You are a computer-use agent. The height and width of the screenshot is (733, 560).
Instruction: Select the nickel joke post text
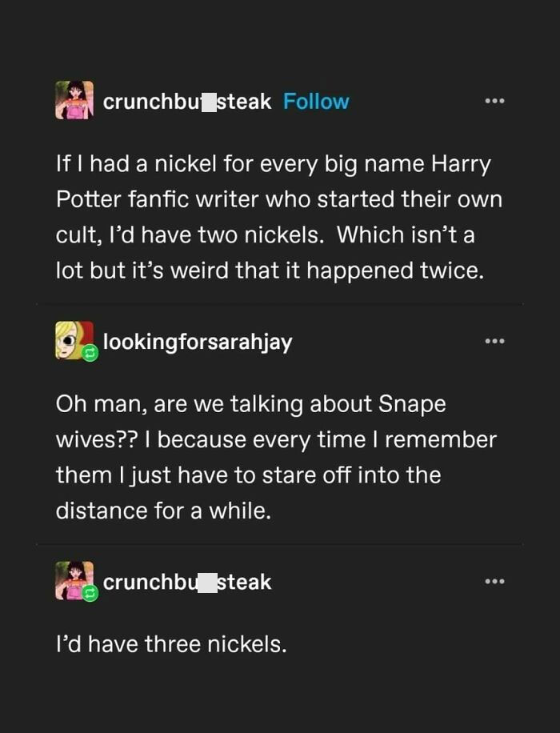tap(278, 216)
